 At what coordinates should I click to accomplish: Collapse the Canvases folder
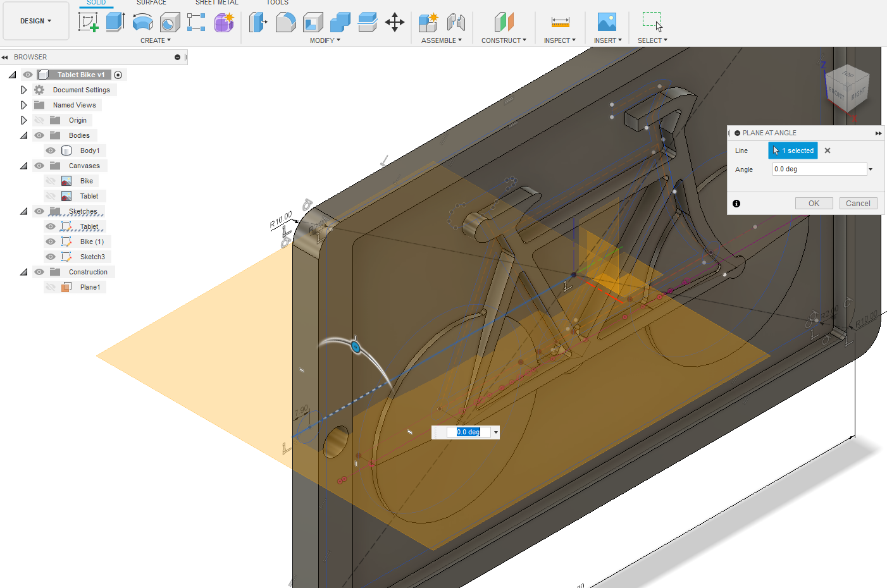click(23, 166)
